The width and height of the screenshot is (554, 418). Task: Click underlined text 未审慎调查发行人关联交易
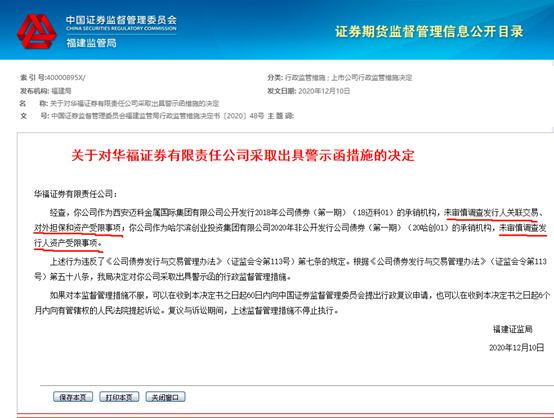[x=491, y=213]
